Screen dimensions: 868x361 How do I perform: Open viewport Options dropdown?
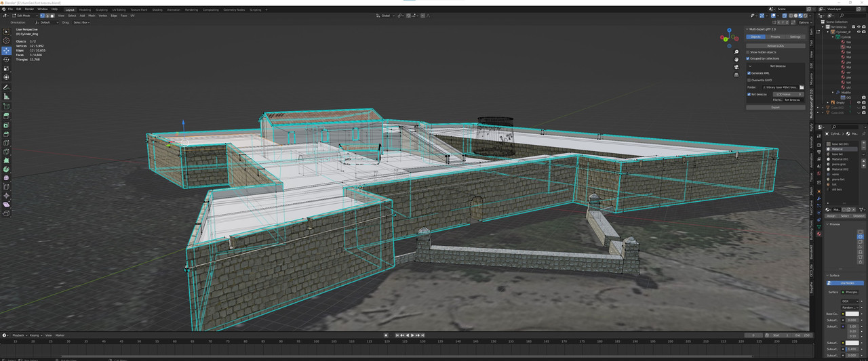pos(805,22)
